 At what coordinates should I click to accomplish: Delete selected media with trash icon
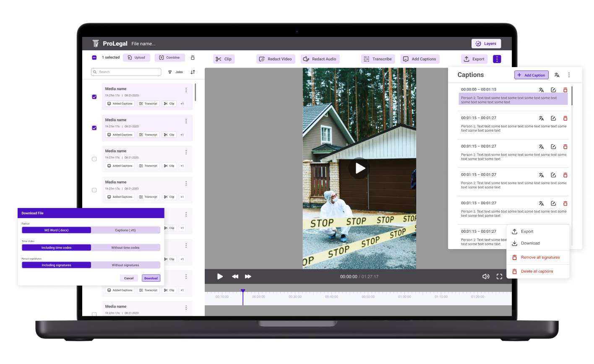coord(193,57)
